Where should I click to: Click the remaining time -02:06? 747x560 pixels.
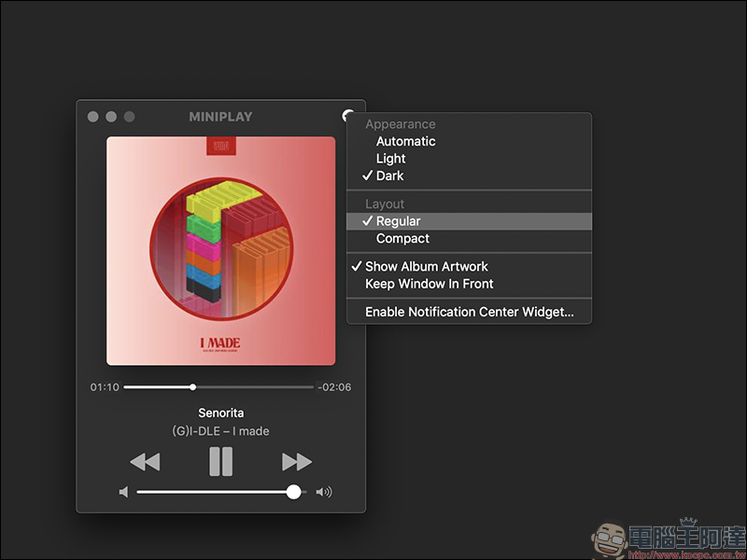(x=334, y=387)
